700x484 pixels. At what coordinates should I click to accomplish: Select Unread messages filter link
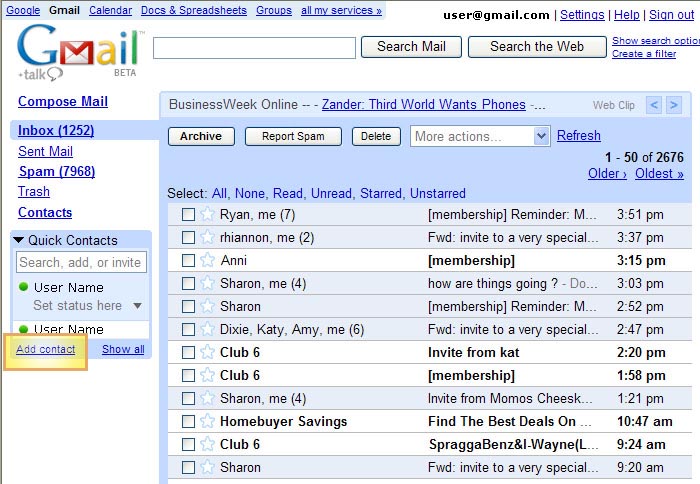tap(331, 193)
